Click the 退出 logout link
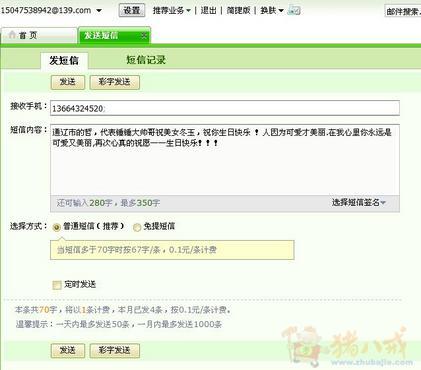Viewport: 421px width, 370px height. point(208,11)
